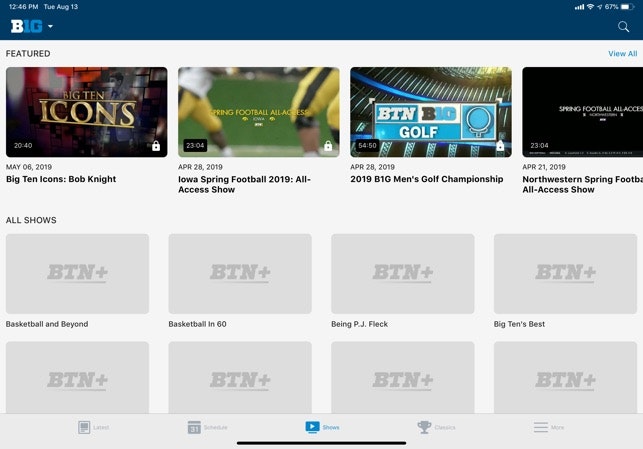Open the More menu icon

point(540,427)
